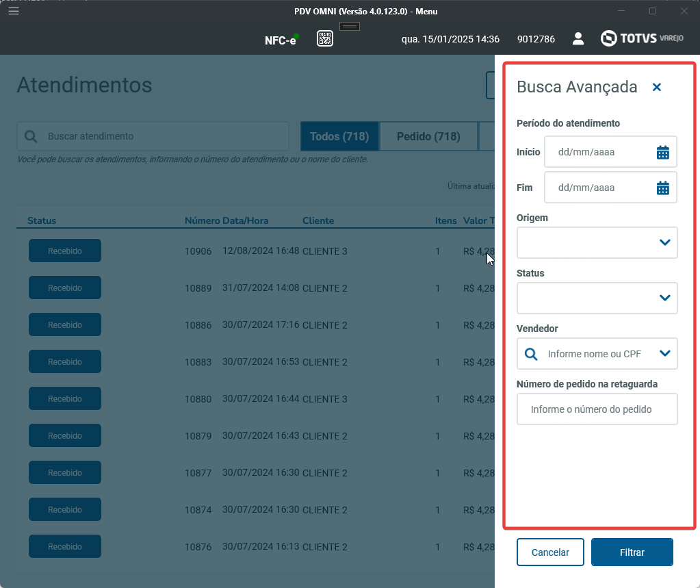Click the Vendedor search magnifier icon
The image size is (700, 588).
[x=531, y=354]
